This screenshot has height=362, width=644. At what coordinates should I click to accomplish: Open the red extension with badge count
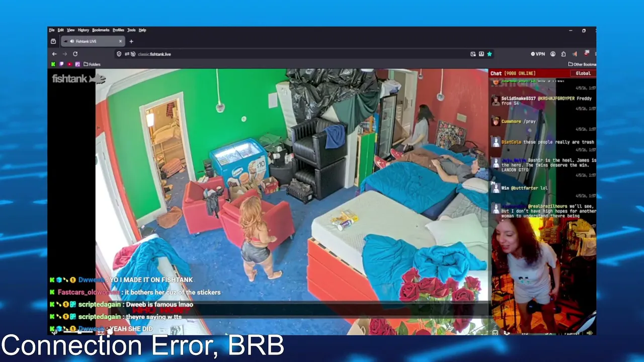[586, 53]
